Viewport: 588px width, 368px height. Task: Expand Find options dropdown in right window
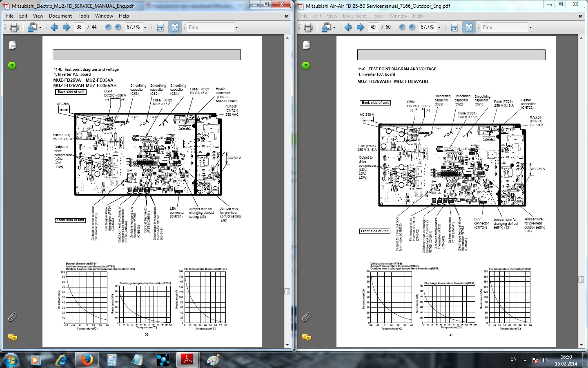tap(530, 27)
